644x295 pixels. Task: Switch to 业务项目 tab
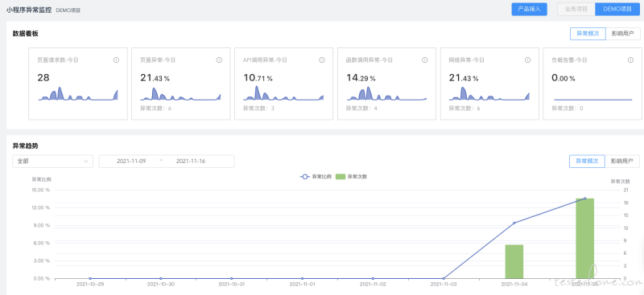[576, 9]
